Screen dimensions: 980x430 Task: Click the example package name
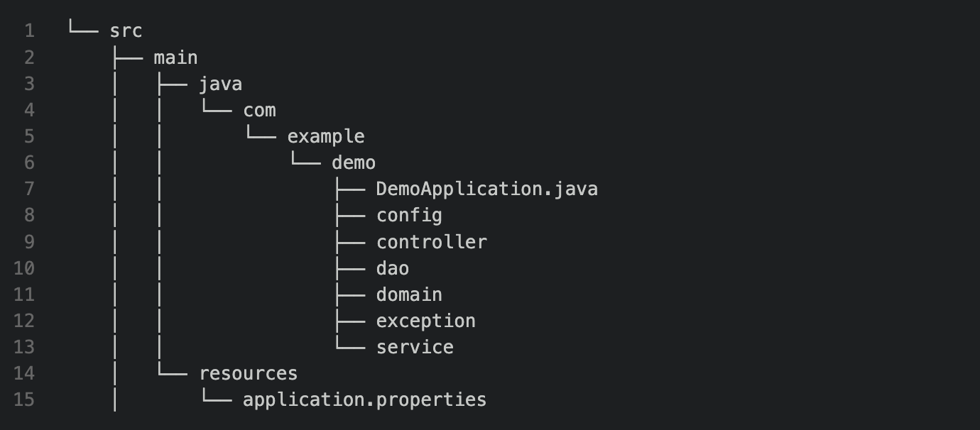pos(326,137)
